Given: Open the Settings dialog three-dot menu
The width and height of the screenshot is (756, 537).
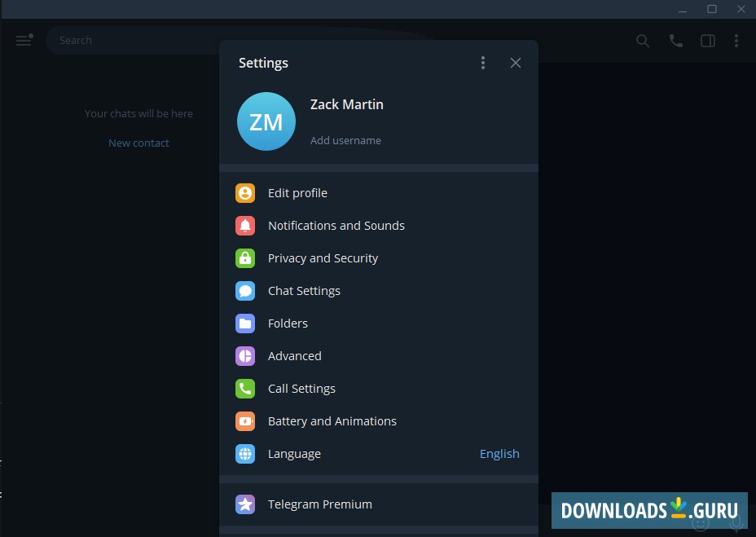Looking at the screenshot, I should pos(482,63).
